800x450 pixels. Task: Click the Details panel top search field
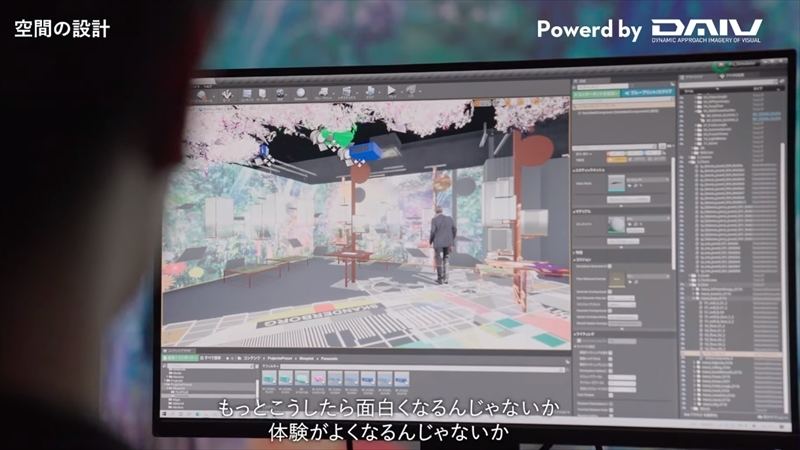[602, 86]
